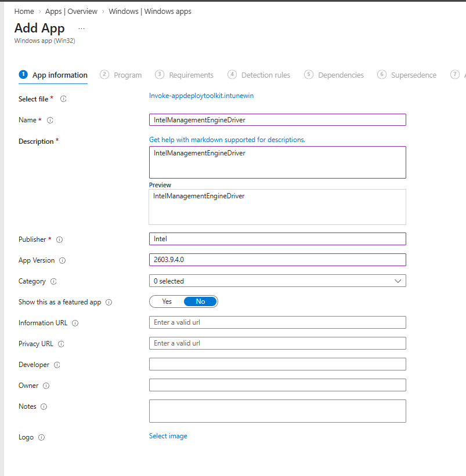Click the Information URL field
Image resolution: width=466 pixels, height=476 pixels.
coord(277,322)
